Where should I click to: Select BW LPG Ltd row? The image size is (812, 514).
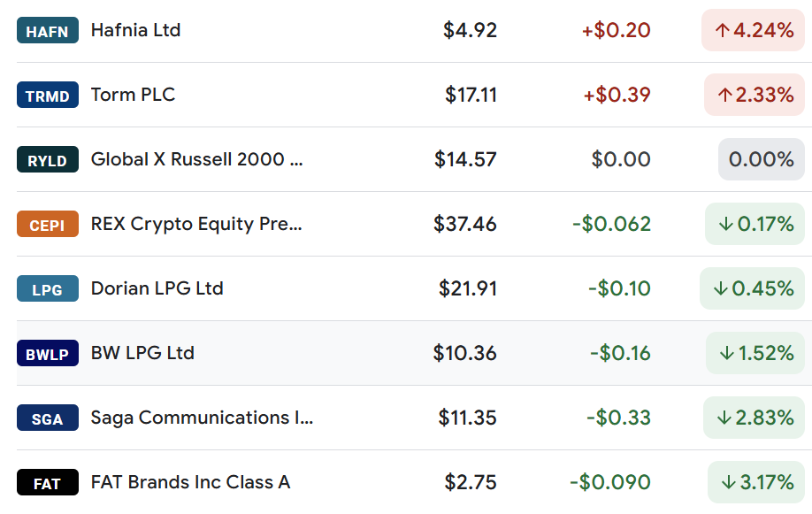[414, 353]
